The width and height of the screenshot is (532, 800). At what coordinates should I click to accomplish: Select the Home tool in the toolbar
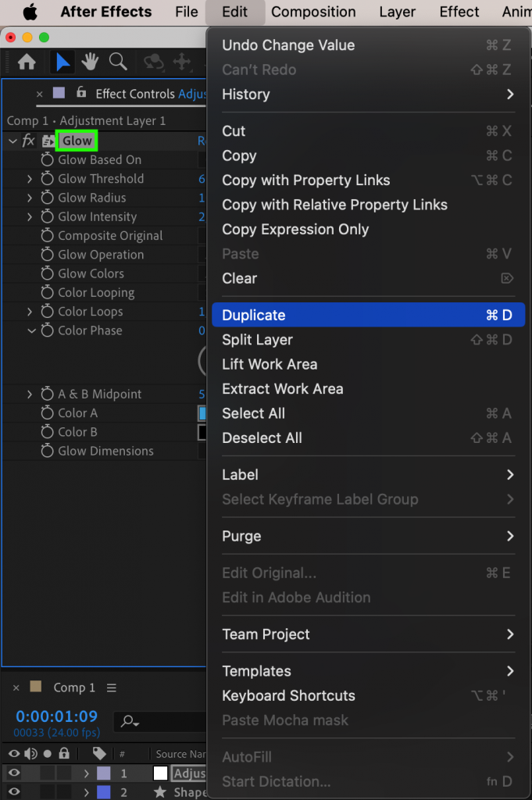pos(27,62)
